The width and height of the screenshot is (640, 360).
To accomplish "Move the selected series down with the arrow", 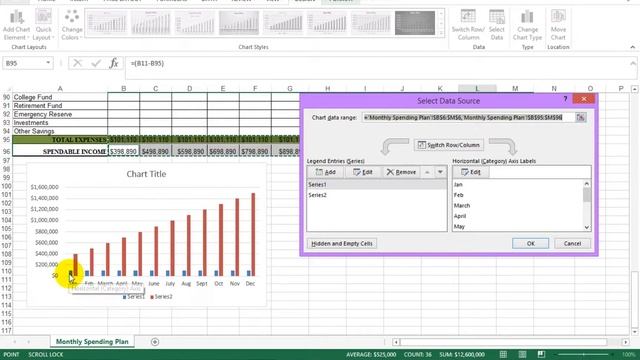I will (x=440, y=172).
